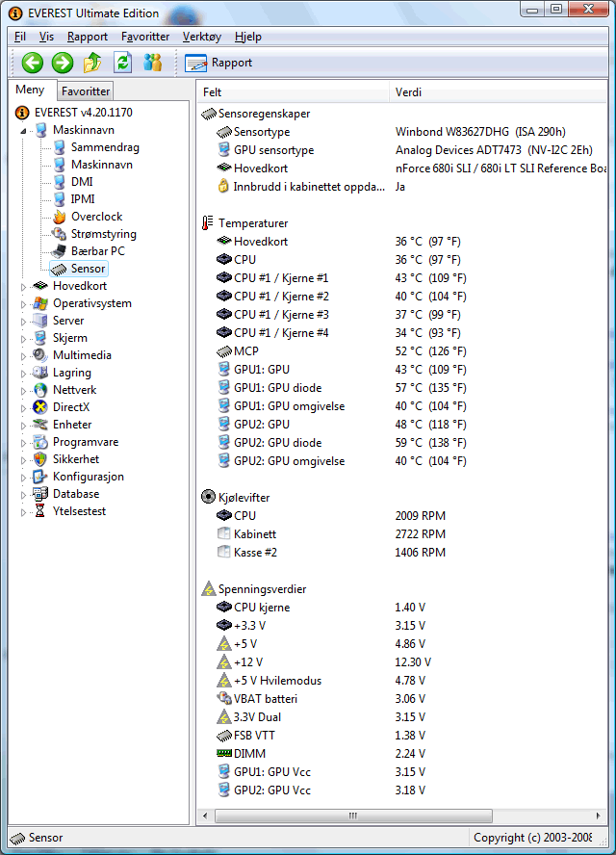This screenshot has height=855, width=616.
Task: Open the users toolbar icon
Action: coord(153,63)
